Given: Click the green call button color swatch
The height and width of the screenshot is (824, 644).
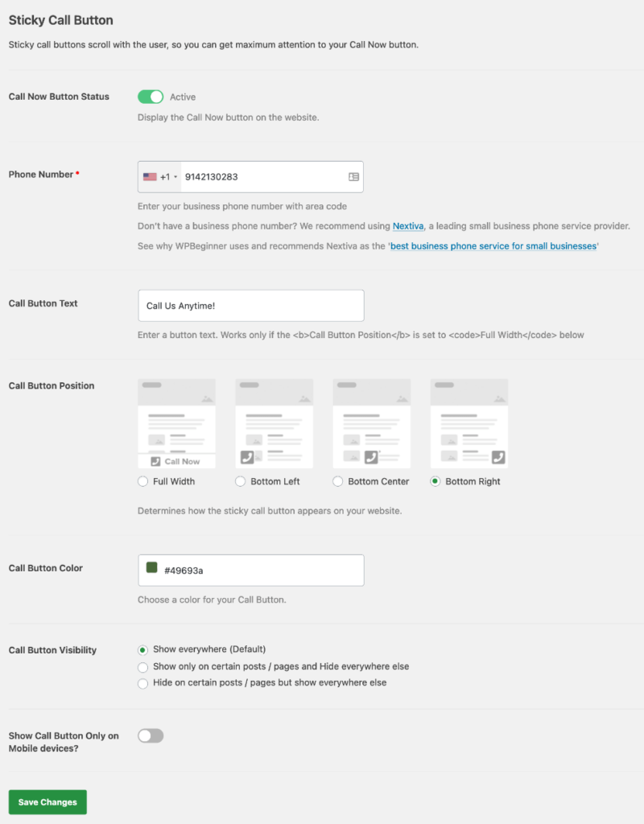Looking at the screenshot, I should coord(151,567).
